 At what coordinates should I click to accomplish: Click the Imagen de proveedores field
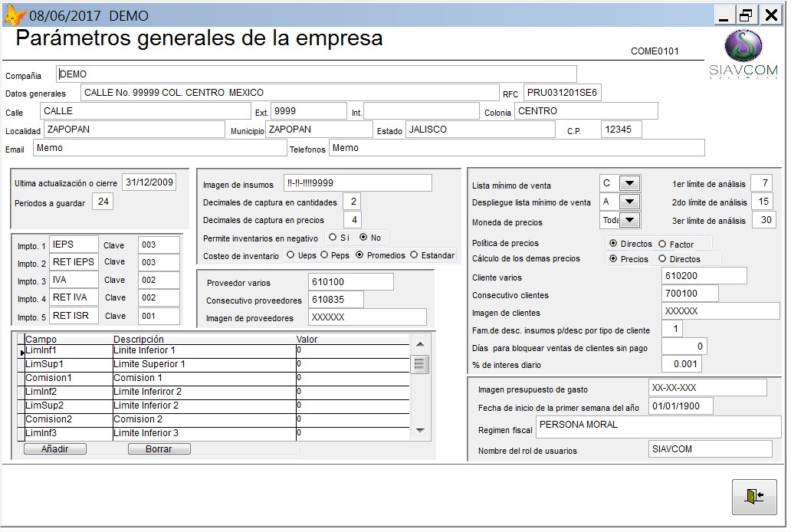tap(367, 317)
